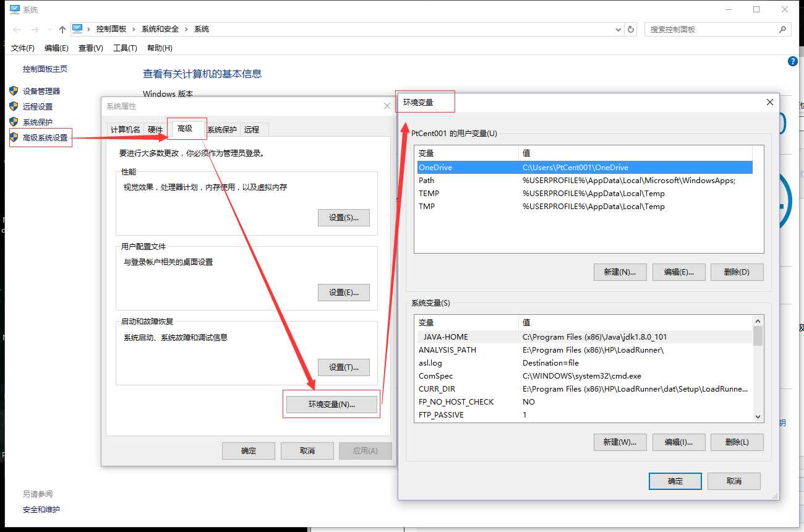Viewport: 804px width, 532px height.
Task: Click 确定 in the System Properties dialog
Action: (x=249, y=451)
